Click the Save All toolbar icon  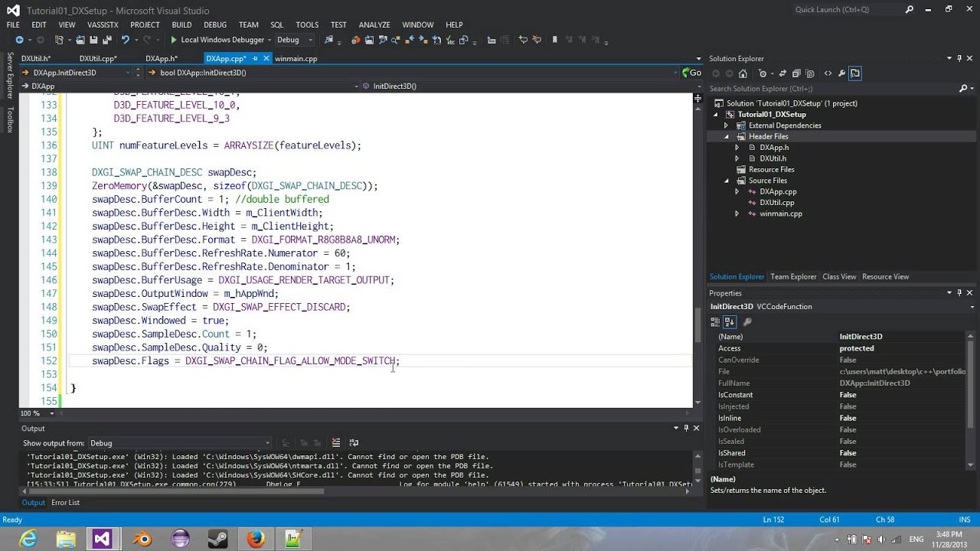(x=107, y=40)
